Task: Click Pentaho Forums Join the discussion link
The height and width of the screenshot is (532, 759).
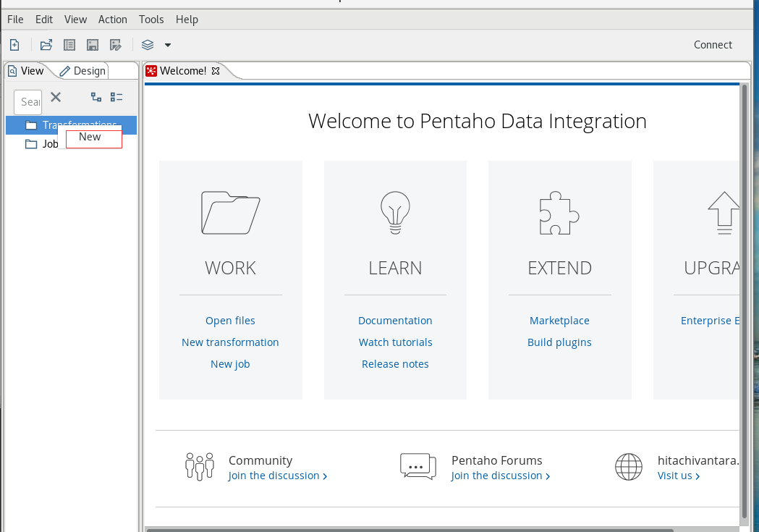Action: (500, 476)
